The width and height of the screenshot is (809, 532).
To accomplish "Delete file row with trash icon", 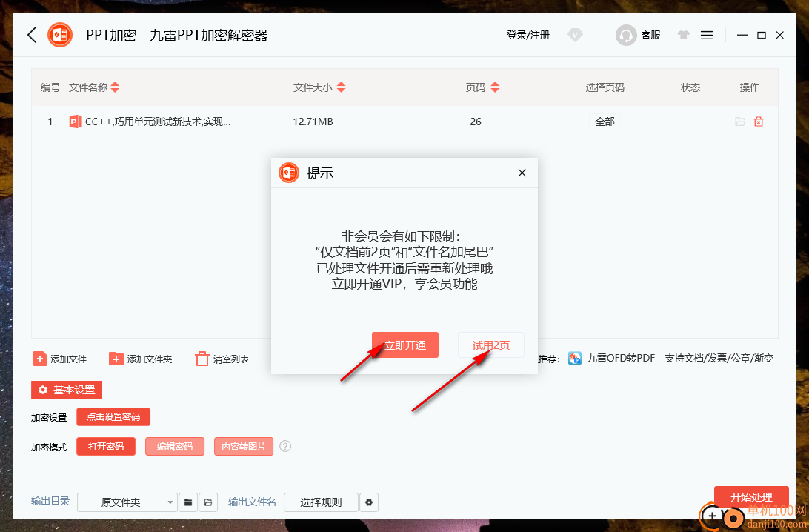I will (x=759, y=122).
